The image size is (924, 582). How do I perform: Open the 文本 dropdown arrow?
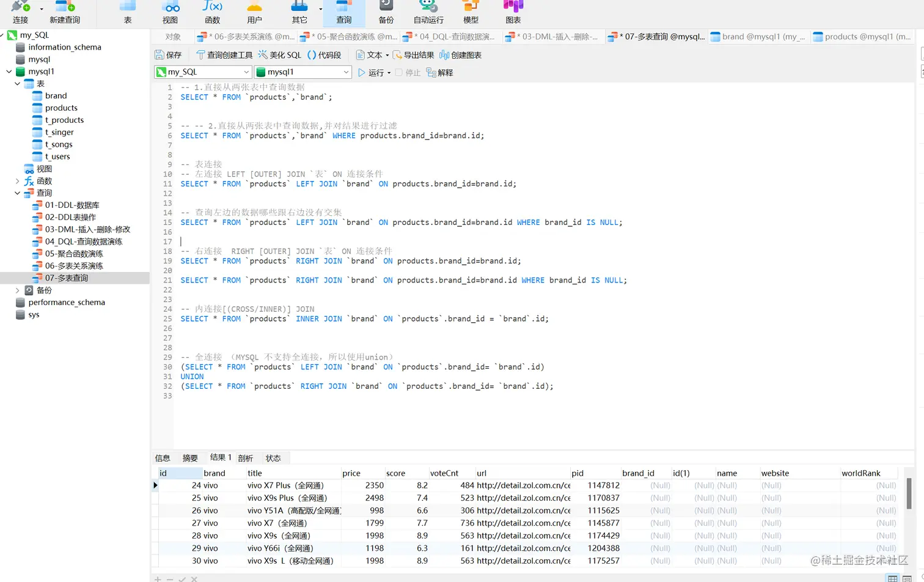[387, 55]
